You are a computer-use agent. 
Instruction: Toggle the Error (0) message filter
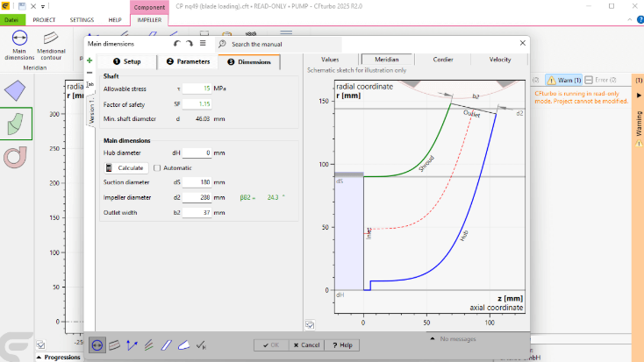pyautogui.click(x=600, y=80)
